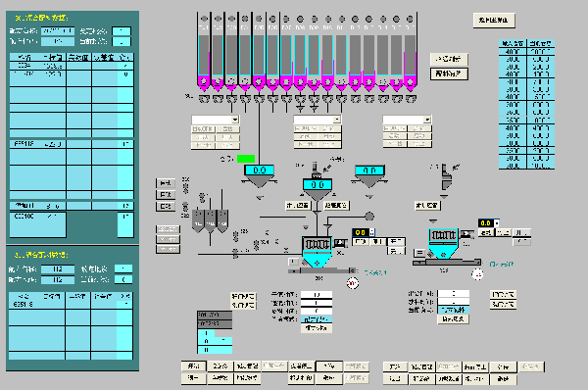Click the bold-outlined button right of the silos
Screen dimensions: 588x390
[x=449, y=73]
